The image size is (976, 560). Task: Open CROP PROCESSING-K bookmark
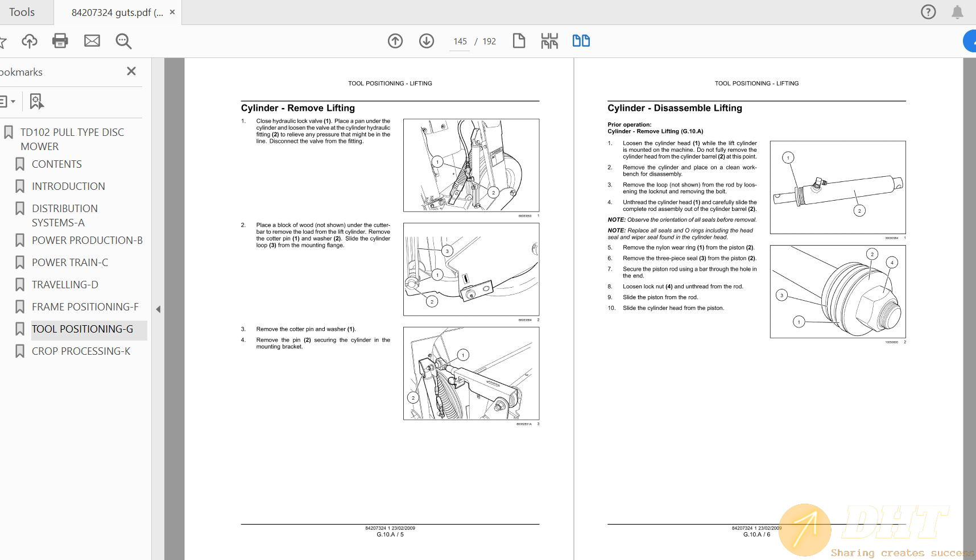point(81,351)
